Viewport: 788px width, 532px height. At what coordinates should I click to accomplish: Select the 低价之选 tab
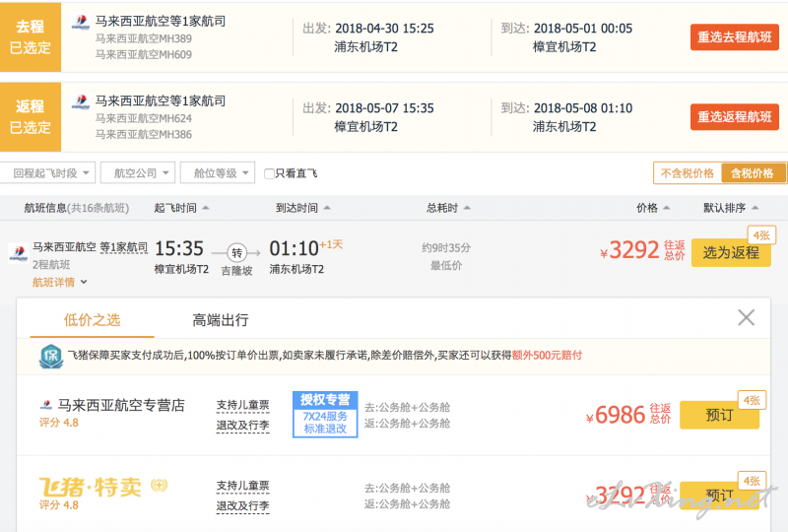coord(92,320)
